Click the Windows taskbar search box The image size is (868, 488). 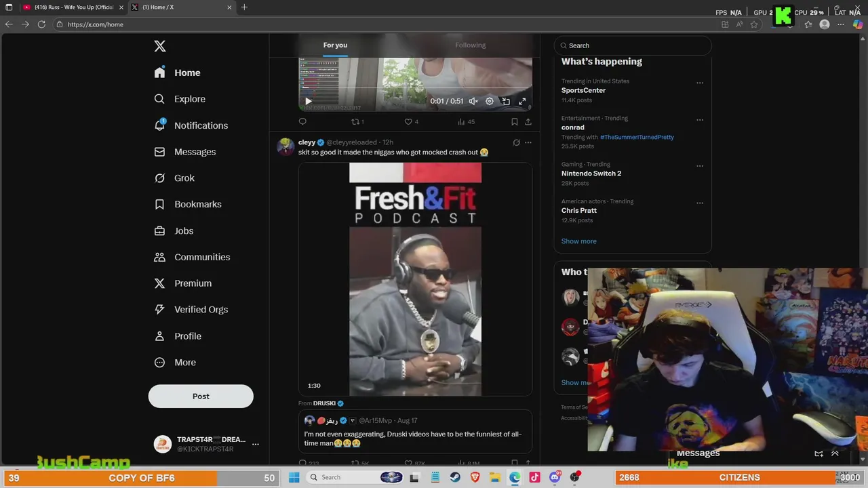pyautogui.click(x=356, y=477)
